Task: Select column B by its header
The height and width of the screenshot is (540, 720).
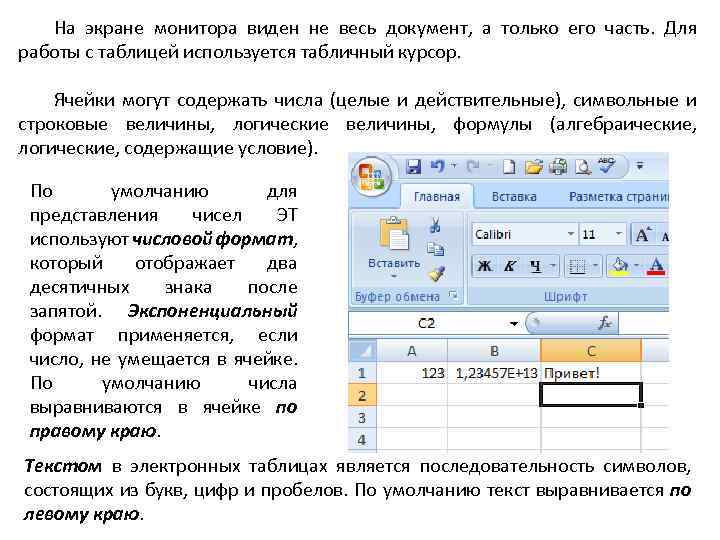Action: pyautogui.click(x=494, y=351)
